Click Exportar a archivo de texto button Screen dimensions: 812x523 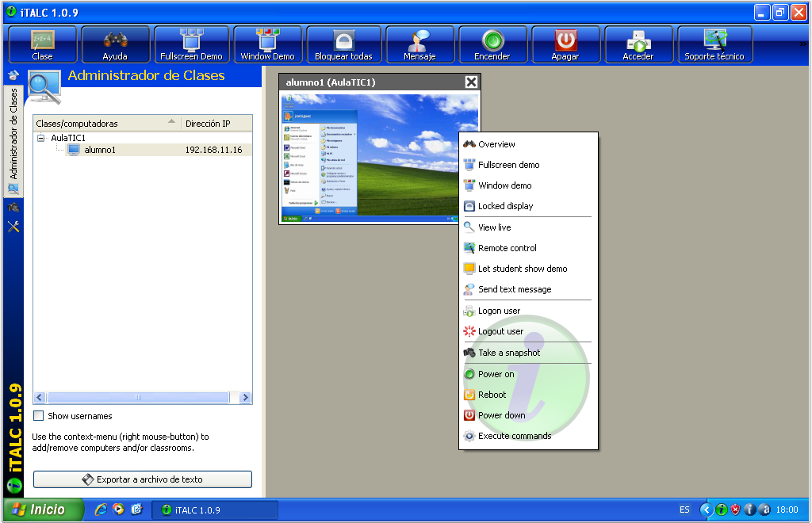click(143, 479)
